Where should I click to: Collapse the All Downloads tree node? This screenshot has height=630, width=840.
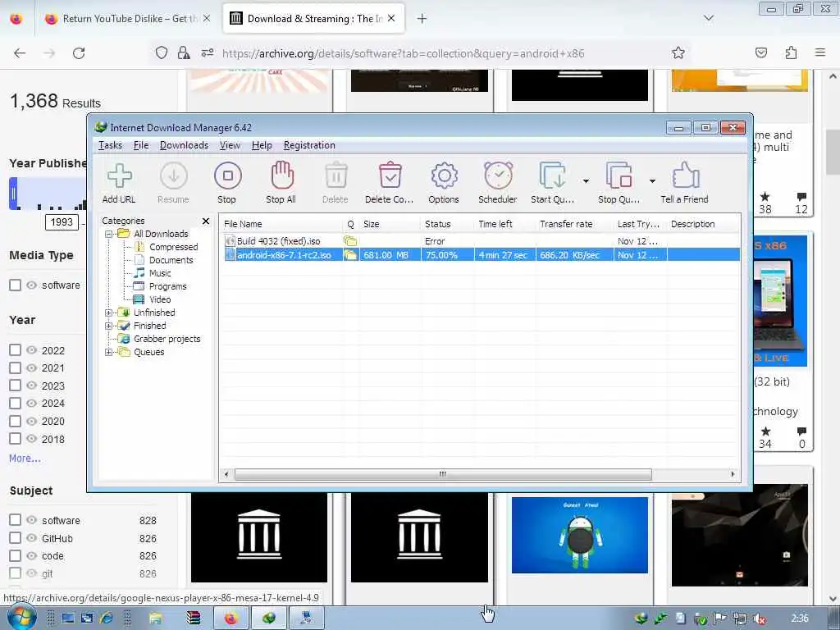point(109,234)
